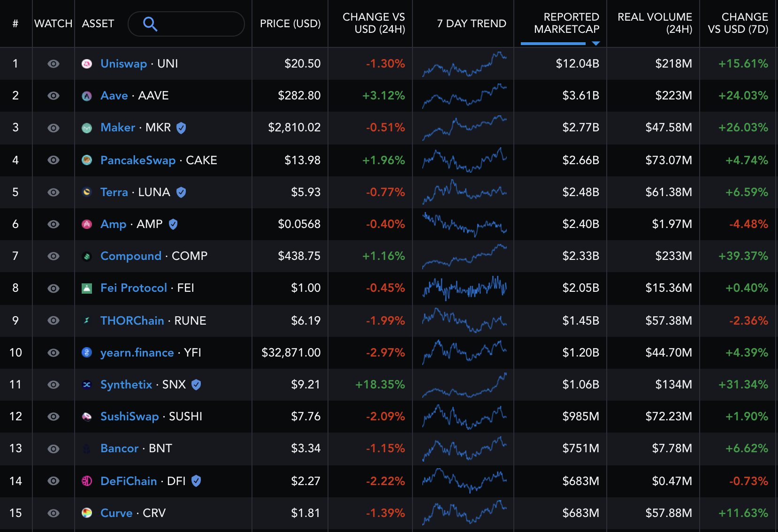Toggle watch eye for Aave
This screenshot has height=532, width=778.
point(53,96)
